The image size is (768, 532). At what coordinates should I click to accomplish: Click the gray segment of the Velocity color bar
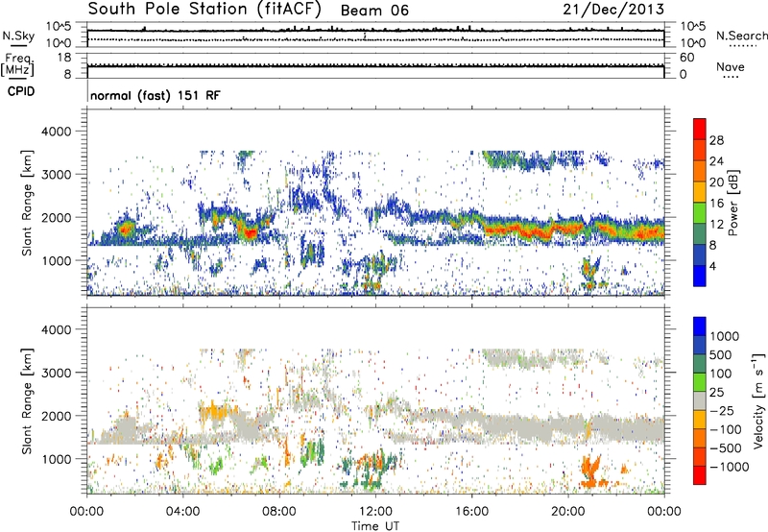pos(700,401)
